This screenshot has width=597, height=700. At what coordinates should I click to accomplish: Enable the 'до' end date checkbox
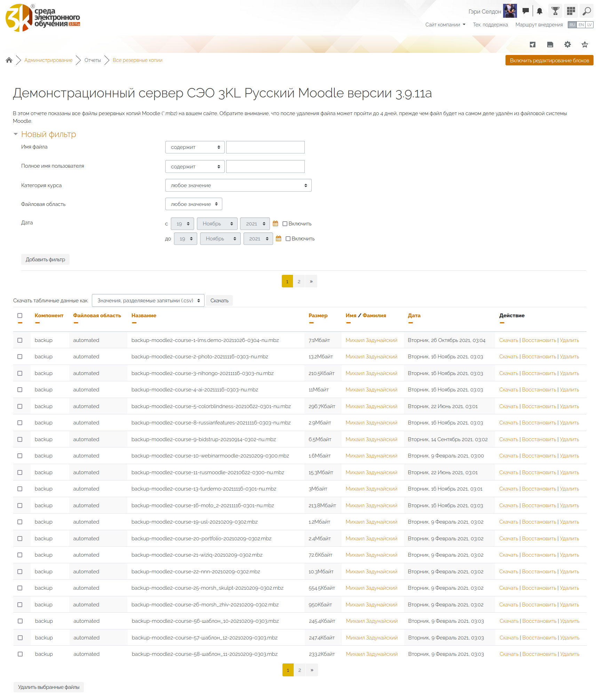pyautogui.click(x=288, y=239)
